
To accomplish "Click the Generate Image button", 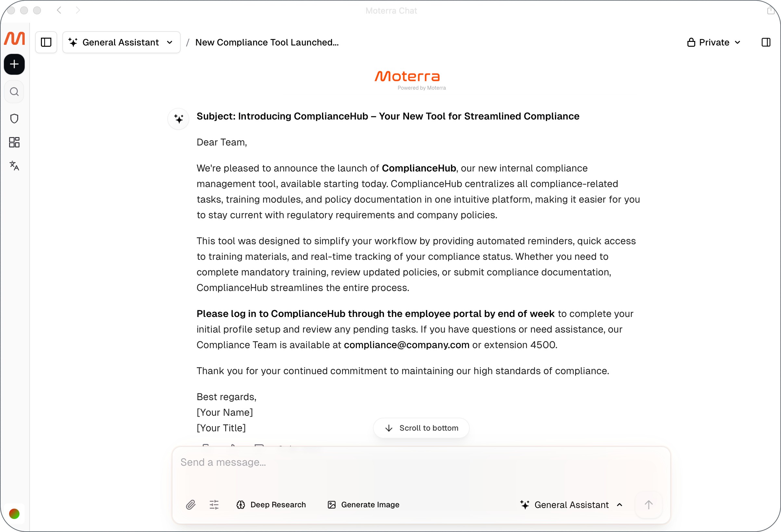I will click(363, 505).
